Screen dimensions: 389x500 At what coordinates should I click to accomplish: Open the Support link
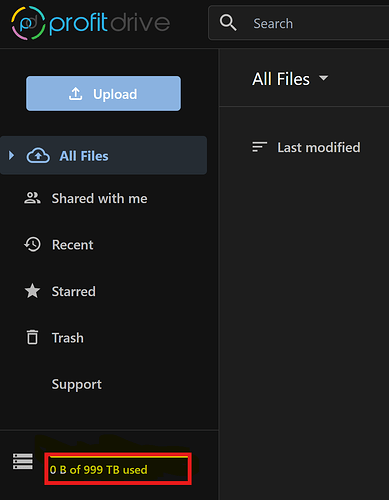pyautogui.click(x=77, y=385)
